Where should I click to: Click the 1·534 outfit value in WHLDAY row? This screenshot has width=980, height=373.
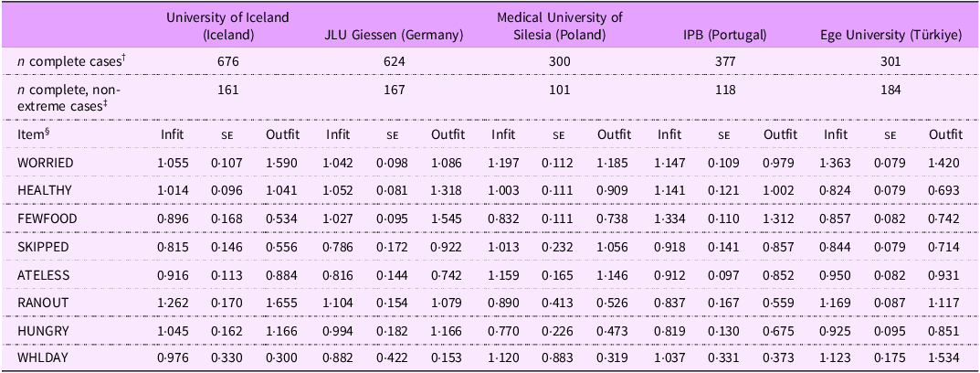[x=945, y=359]
